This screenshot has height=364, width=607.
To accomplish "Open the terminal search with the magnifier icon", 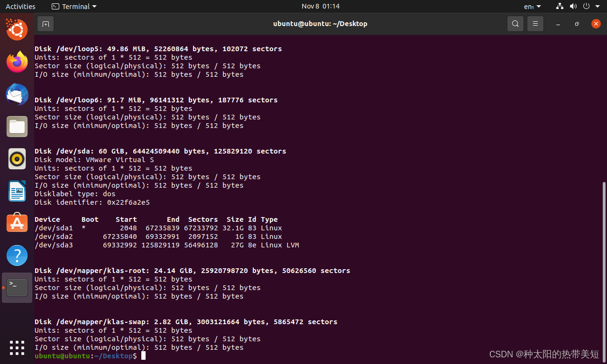I will coord(515,24).
